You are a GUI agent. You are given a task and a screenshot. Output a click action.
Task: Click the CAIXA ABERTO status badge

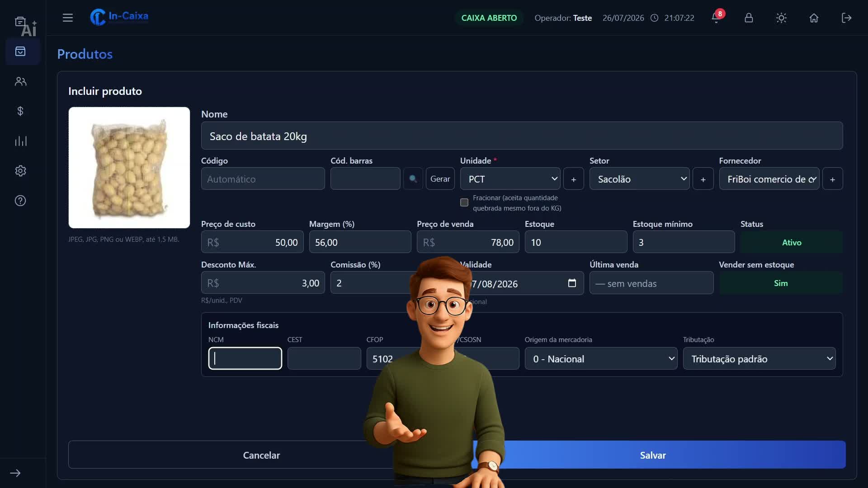pos(489,18)
